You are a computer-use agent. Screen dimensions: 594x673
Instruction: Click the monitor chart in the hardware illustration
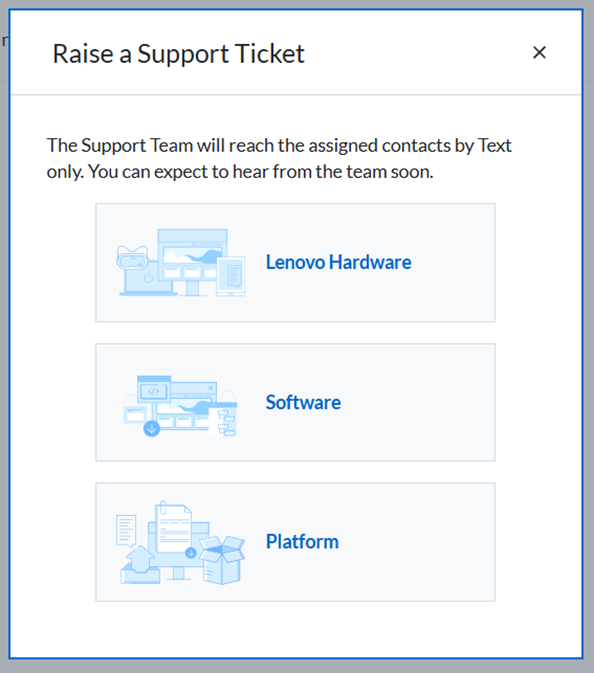[193, 255]
